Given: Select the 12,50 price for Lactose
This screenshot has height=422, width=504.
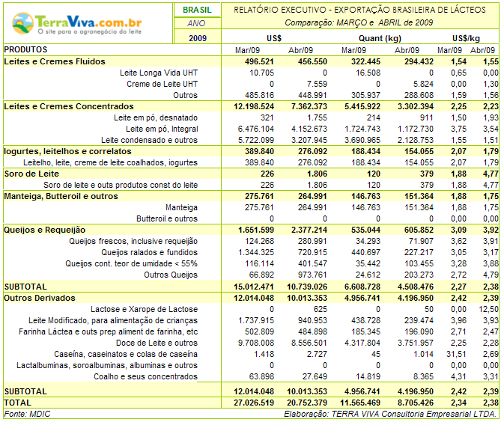Looking at the screenshot, I should (488, 309).
